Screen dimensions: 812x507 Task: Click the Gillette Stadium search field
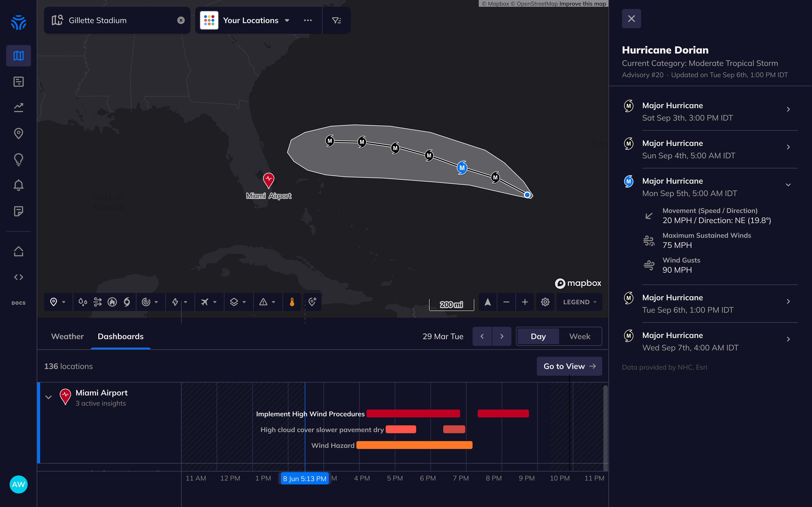[117, 20]
